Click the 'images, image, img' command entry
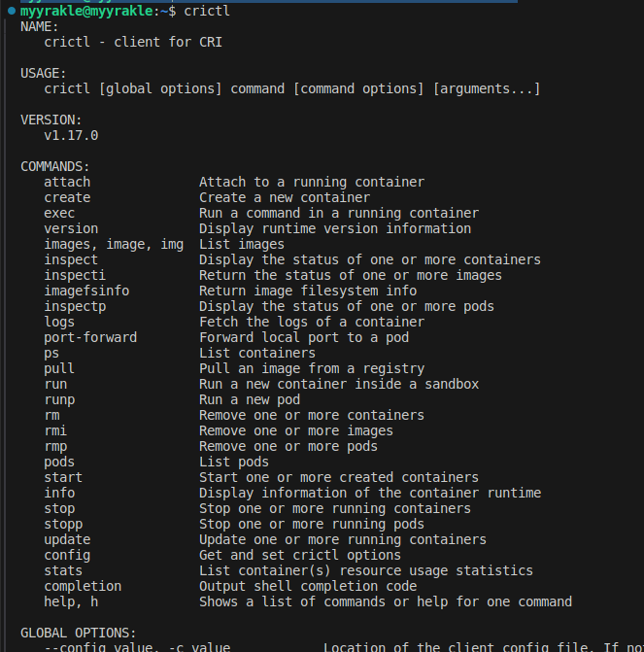The height and width of the screenshot is (652, 644). [x=114, y=244]
